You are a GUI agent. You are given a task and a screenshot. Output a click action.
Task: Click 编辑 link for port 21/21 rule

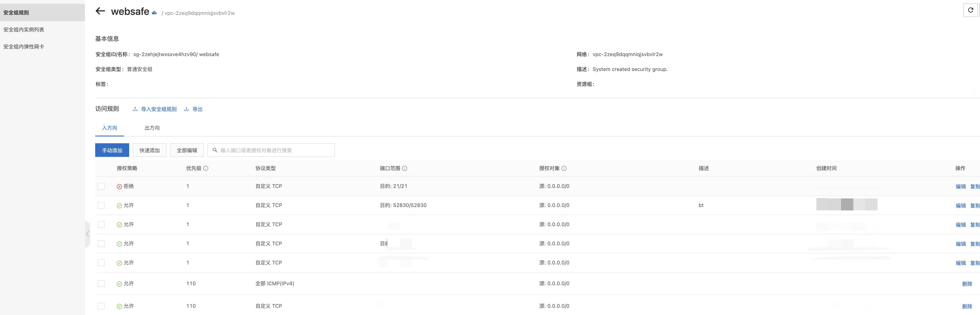(x=961, y=186)
